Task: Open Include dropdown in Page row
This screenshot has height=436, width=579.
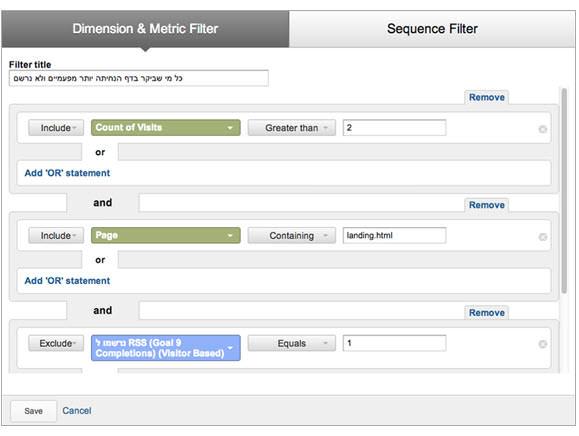Action: [x=56, y=236]
